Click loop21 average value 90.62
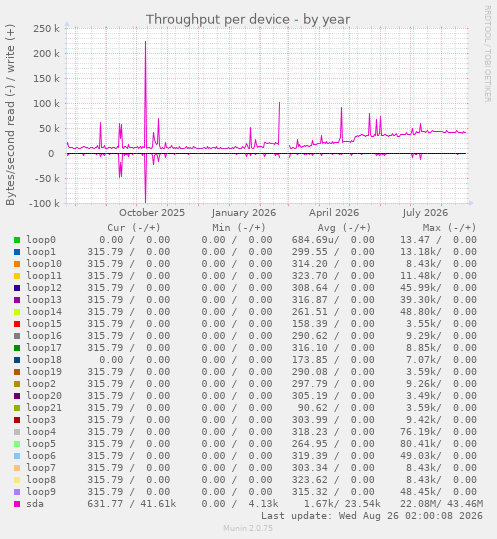 pos(312,408)
